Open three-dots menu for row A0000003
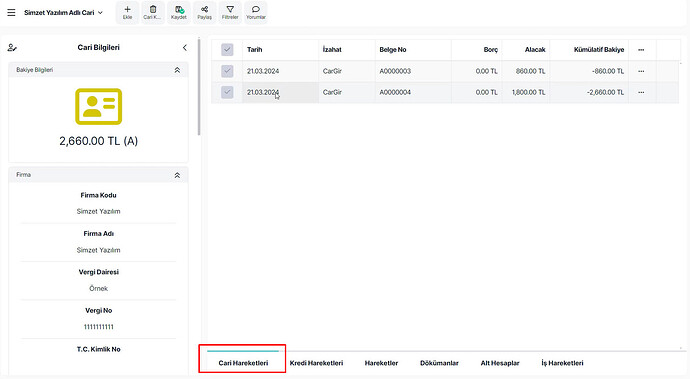 [641, 71]
